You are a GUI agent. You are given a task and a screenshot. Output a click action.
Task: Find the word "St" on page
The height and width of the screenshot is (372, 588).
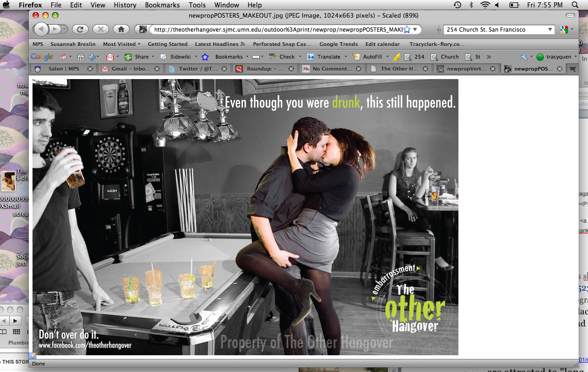click(473, 57)
